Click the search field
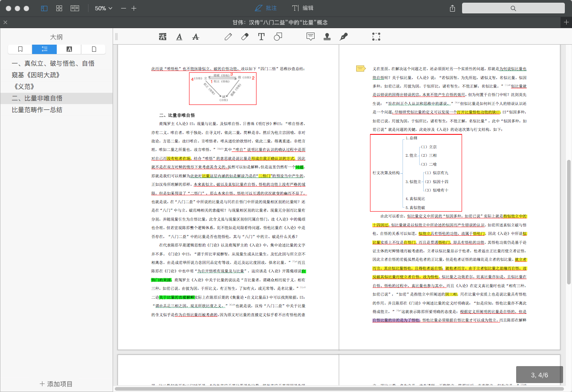Viewport: 572px width, 392px height. (x=513, y=8)
